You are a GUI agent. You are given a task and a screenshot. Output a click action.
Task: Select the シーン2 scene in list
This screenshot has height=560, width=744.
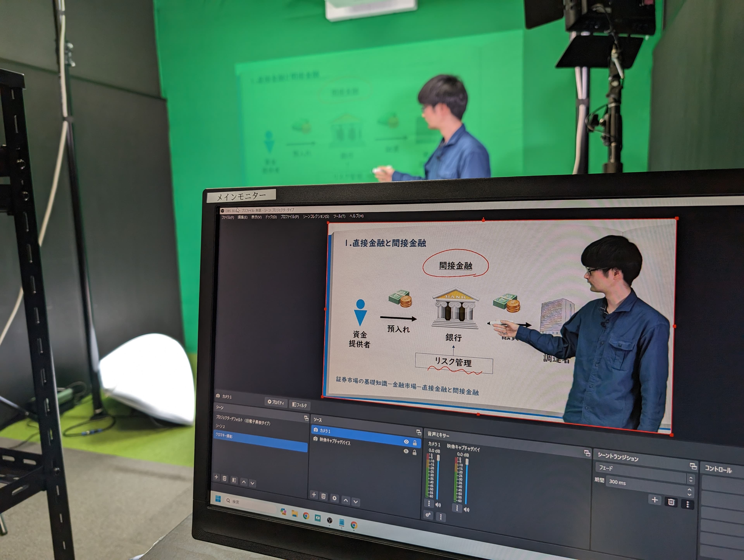point(221,426)
